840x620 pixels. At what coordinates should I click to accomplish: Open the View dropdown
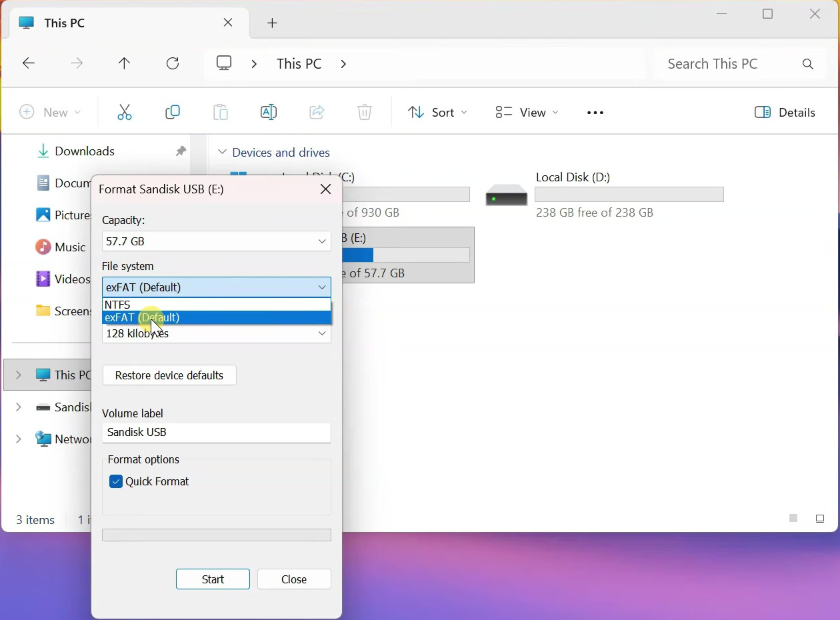point(527,113)
